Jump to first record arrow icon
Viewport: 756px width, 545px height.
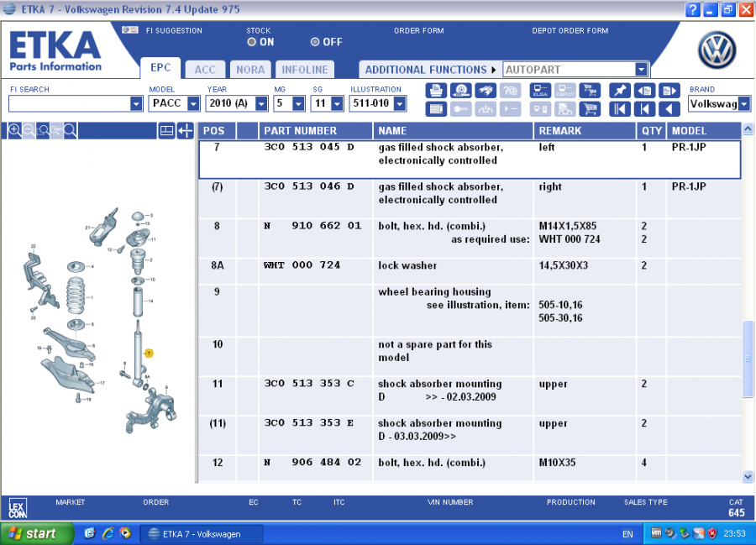click(619, 109)
